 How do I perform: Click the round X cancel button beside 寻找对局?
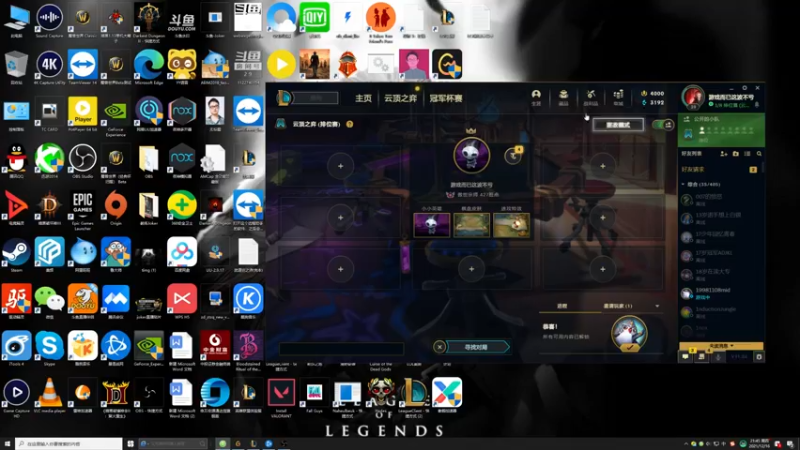coord(439,347)
